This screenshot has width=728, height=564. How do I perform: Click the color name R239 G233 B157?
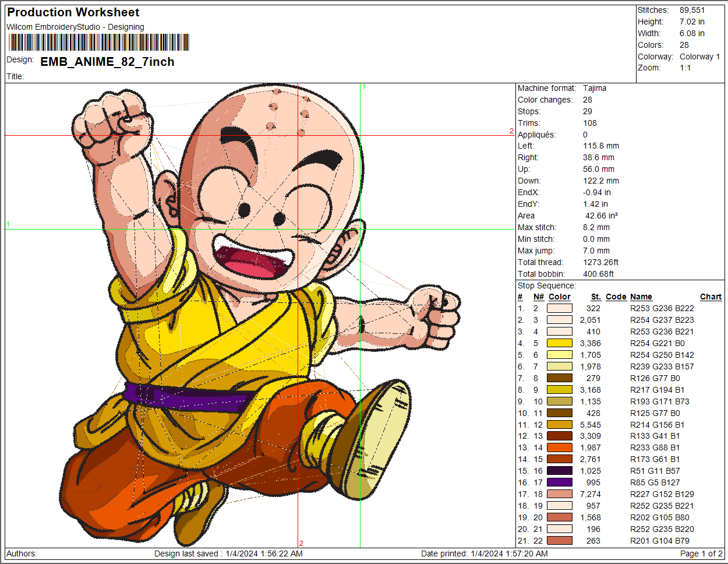(662, 366)
